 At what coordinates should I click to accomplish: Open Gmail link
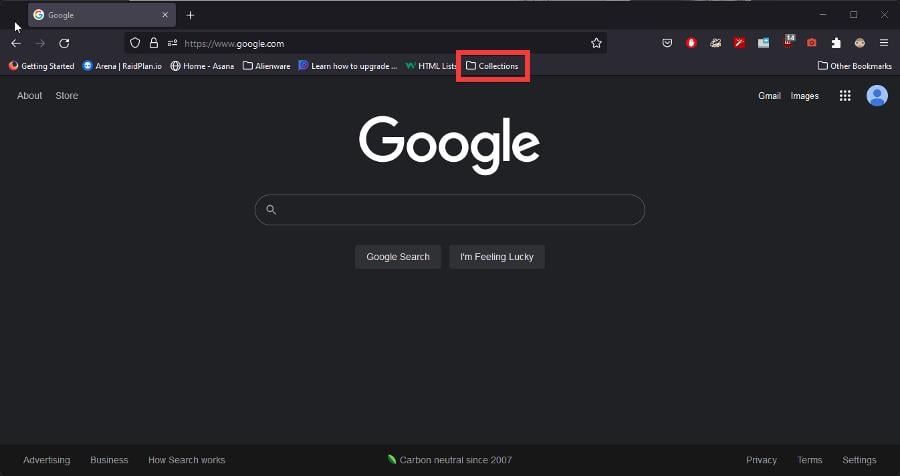tap(769, 96)
